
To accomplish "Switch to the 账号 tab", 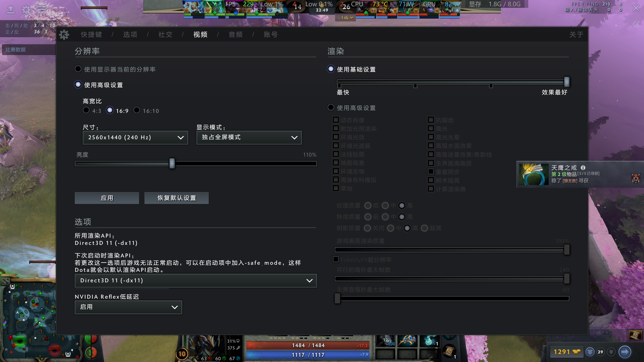I will pos(271,34).
